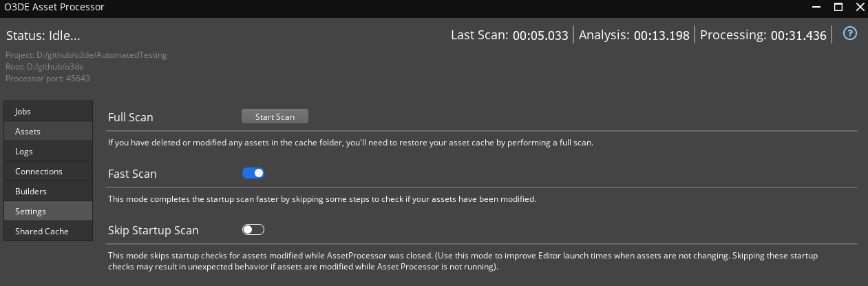Click the help question mark icon
The width and height of the screenshot is (868, 286).
tap(850, 33)
